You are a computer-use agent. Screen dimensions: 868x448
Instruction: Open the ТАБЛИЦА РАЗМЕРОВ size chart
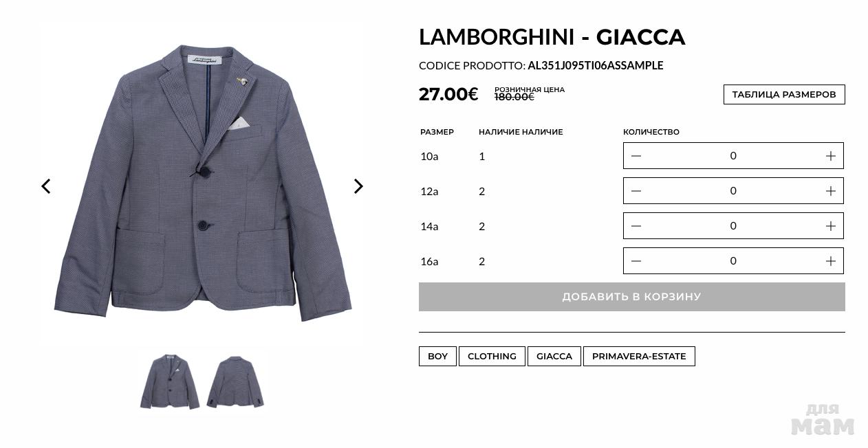(x=783, y=95)
